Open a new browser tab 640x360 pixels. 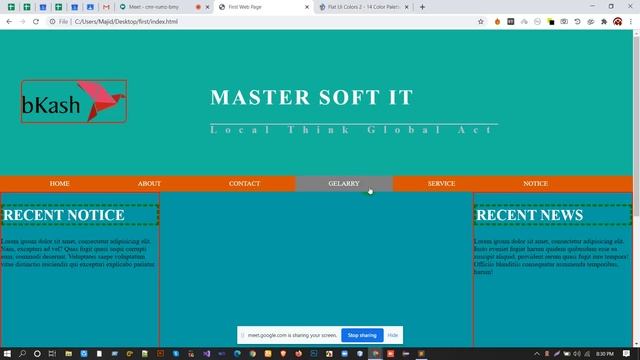(x=422, y=7)
